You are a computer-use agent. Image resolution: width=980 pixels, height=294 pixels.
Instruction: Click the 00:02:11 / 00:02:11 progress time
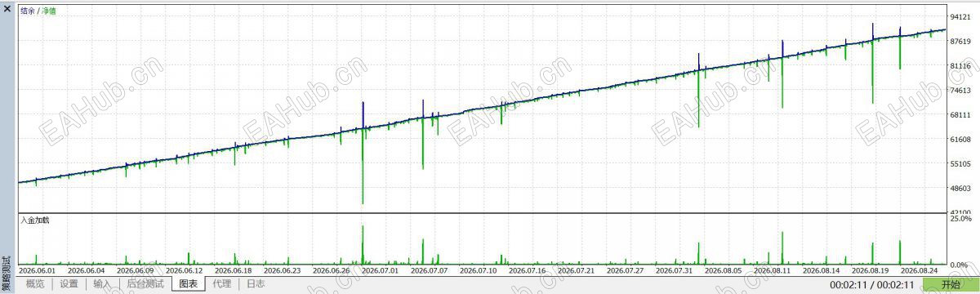(x=871, y=284)
